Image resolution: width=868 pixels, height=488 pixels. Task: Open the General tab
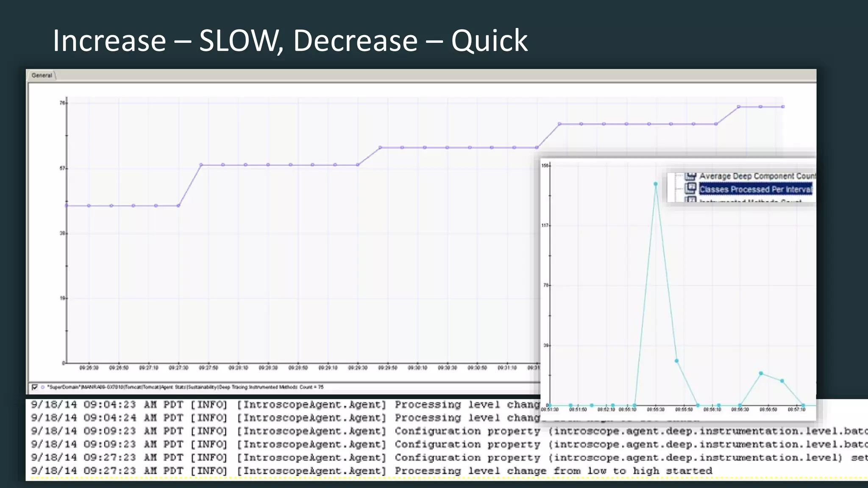42,75
